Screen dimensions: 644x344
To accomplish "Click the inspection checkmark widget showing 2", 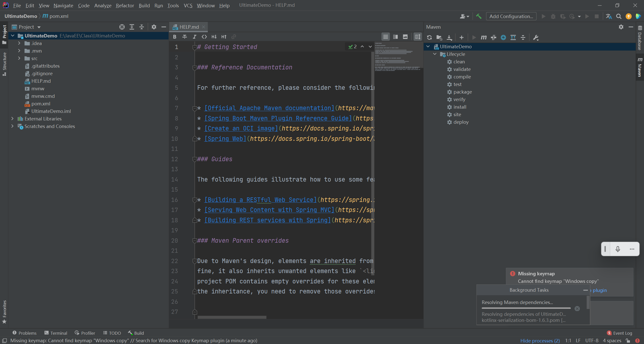I will point(353,47).
